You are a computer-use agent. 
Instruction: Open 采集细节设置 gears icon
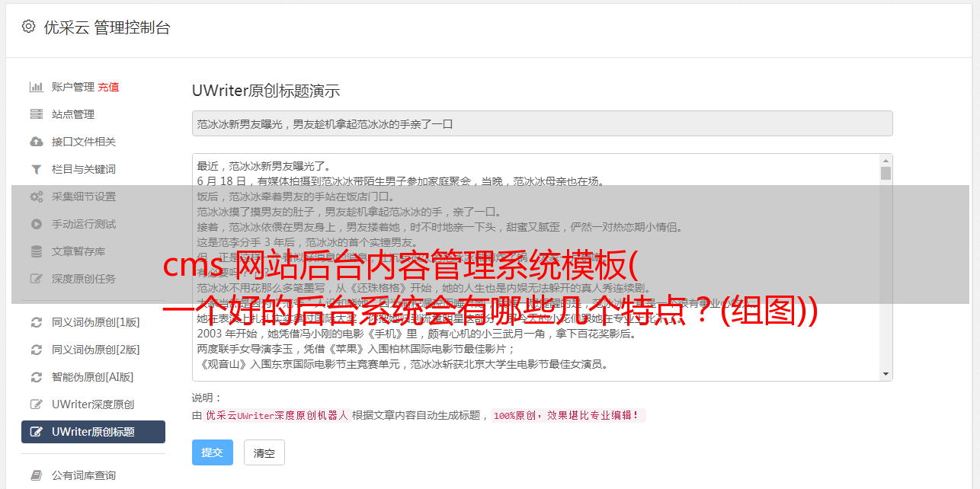pyautogui.click(x=36, y=197)
